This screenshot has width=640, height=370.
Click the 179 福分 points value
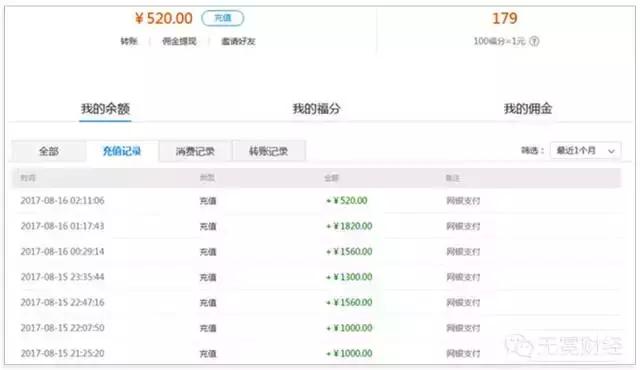[x=505, y=18]
